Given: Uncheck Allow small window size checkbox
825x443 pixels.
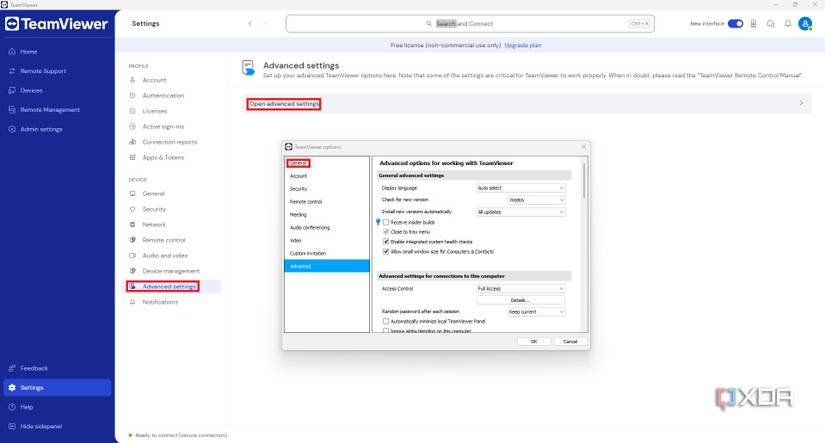Looking at the screenshot, I should [386, 252].
